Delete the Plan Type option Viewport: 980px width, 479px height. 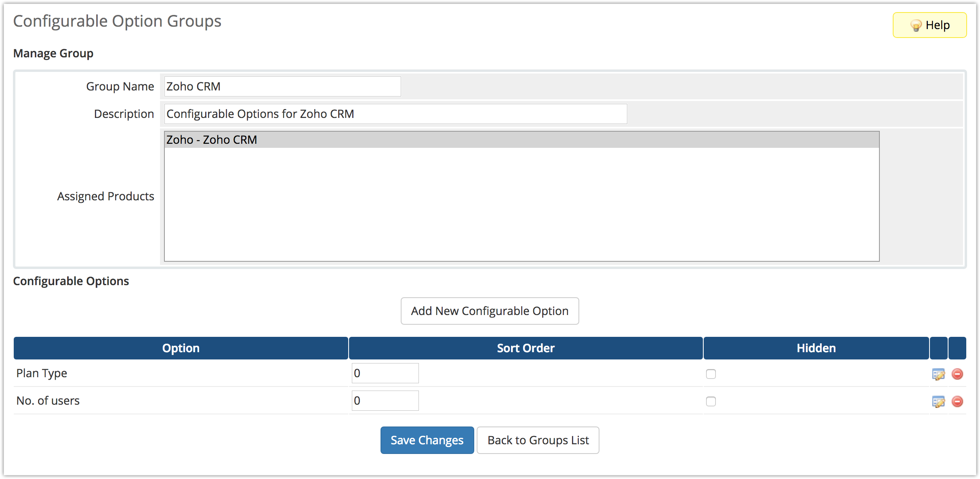point(957,374)
